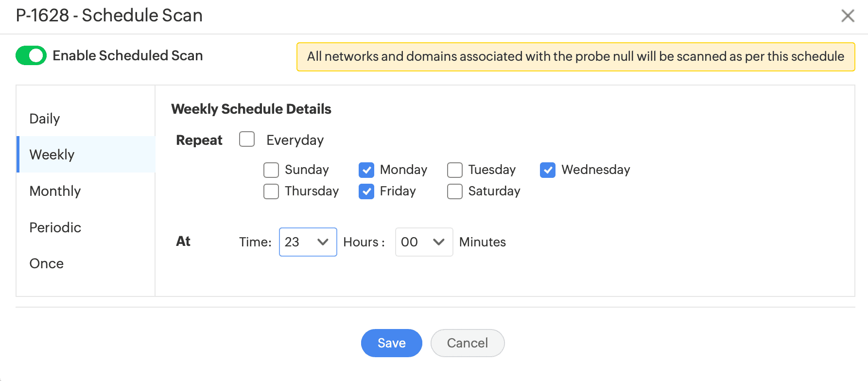The height and width of the screenshot is (381, 868).
Task: Deselect the Wednesday checkbox
Action: (x=548, y=170)
